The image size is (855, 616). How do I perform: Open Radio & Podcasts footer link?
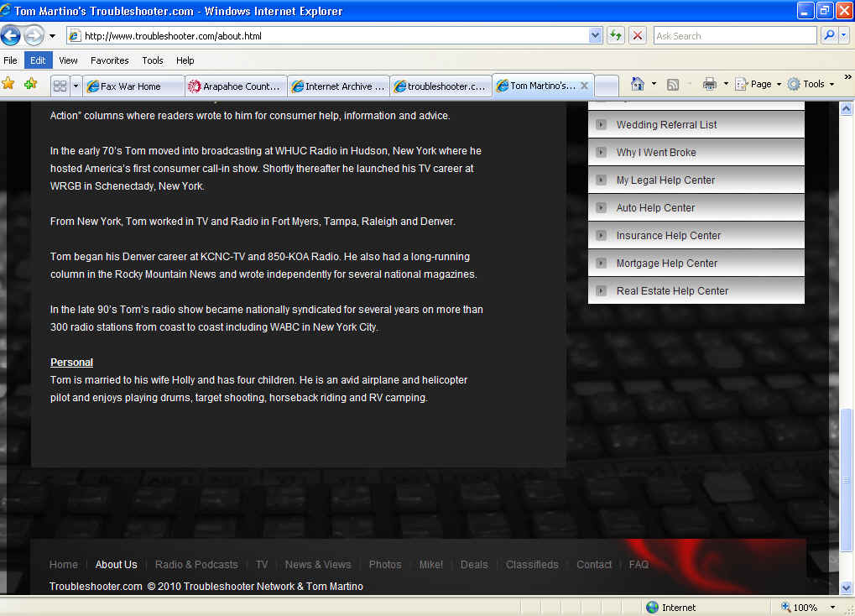(196, 565)
